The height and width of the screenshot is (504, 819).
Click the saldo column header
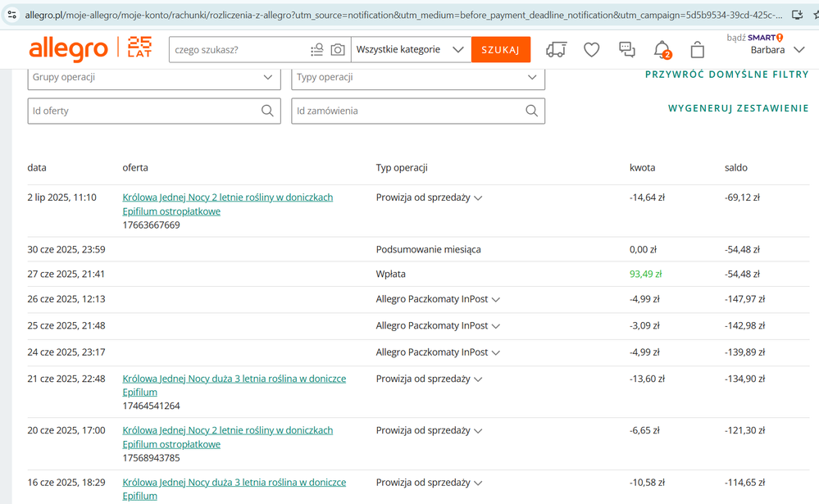pyautogui.click(x=736, y=168)
